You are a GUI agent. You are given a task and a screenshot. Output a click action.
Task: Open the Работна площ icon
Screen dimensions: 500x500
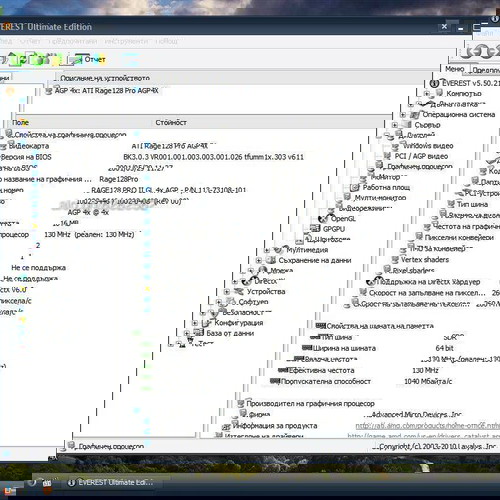[355, 187]
